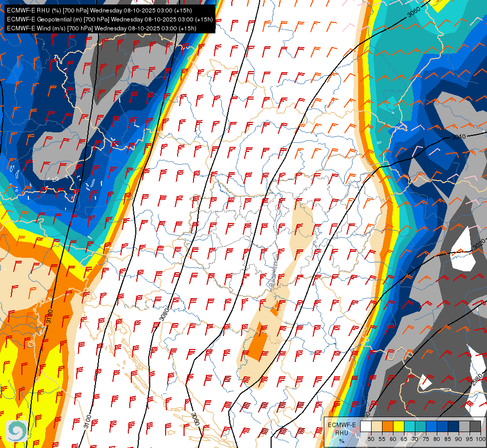
Task: Click the legend tick value 90
Action: click(x=459, y=439)
